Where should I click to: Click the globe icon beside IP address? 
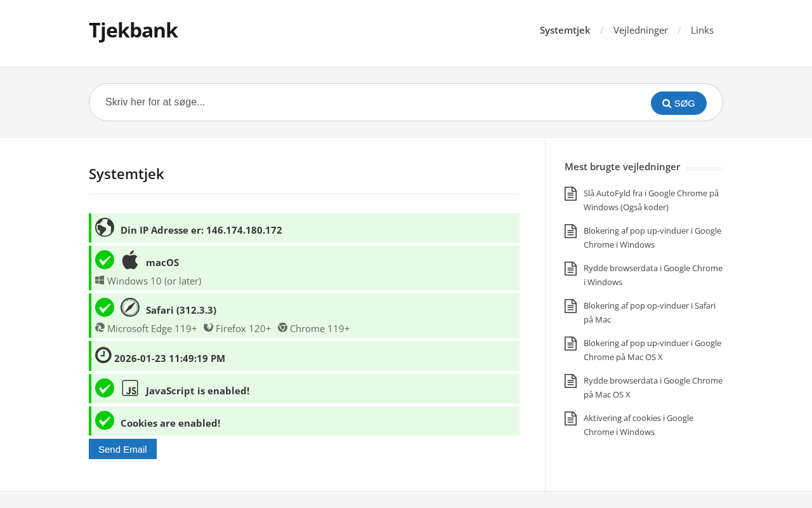pyautogui.click(x=105, y=227)
